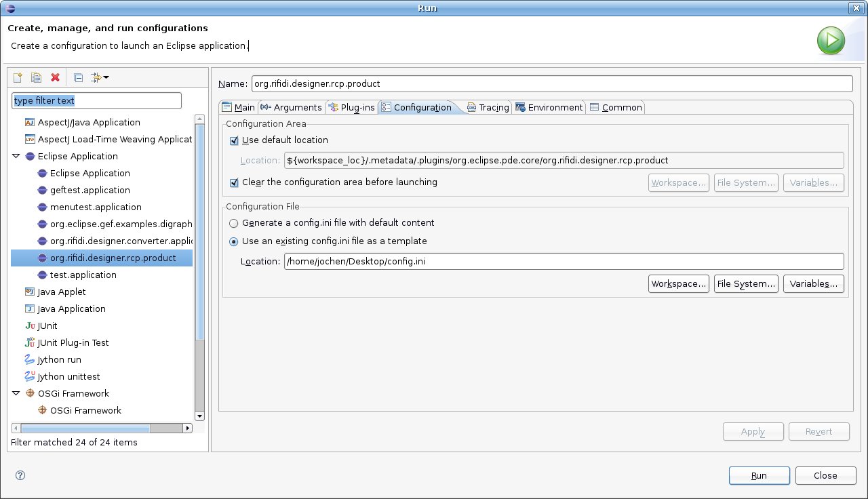Switch to the Main tab
The width and height of the screenshot is (868, 499).
239,107
